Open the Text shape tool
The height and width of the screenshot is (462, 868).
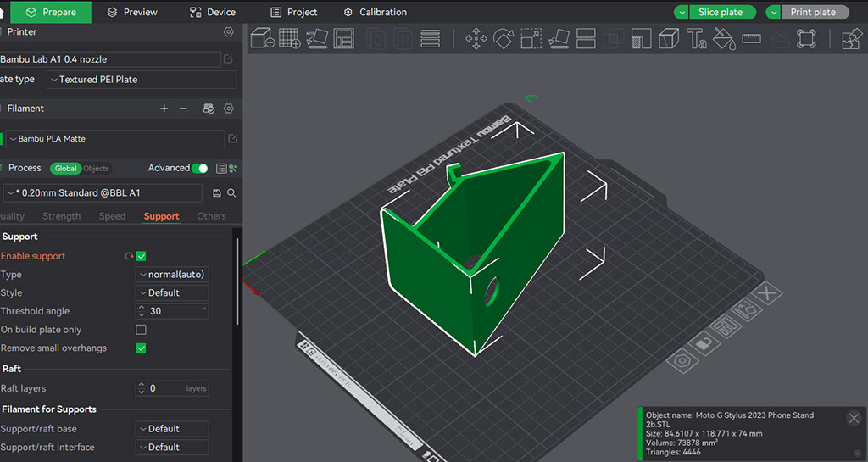click(696, 38)
